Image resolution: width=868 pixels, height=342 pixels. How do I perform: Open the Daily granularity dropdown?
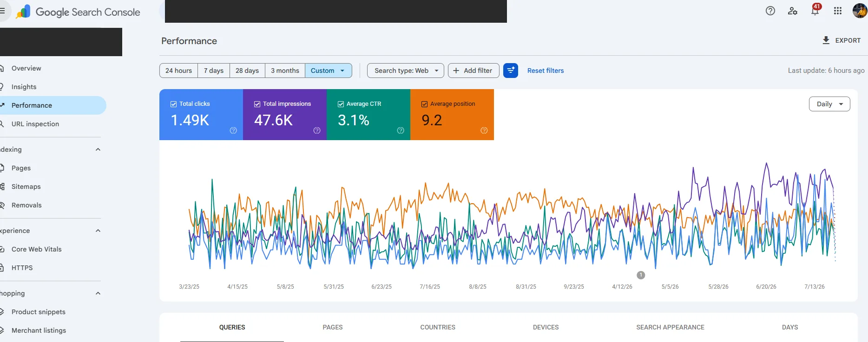coord(829,104)
